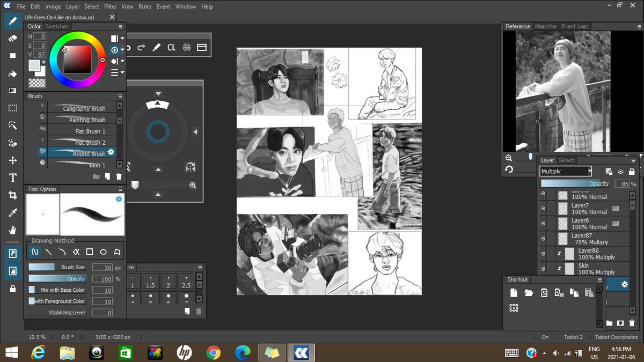Viewport: 644px width, 362px height.
Task: Select the Text tool
Action: click(x=12, y=178)
